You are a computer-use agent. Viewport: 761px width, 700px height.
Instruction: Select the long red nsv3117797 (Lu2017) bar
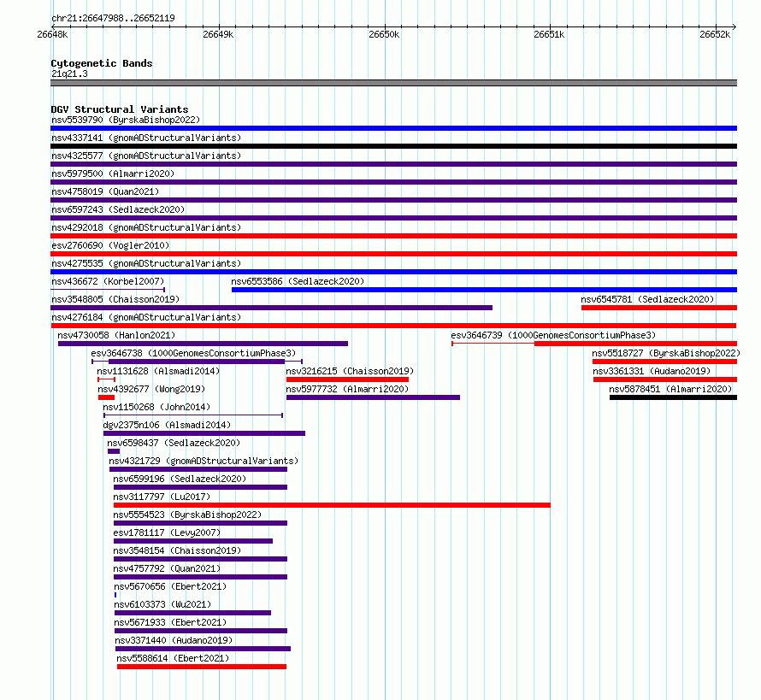(x=332, y=505)
